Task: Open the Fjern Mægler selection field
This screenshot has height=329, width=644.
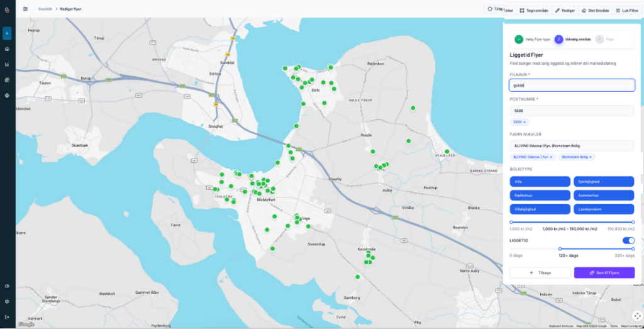Action: click(x=572, y=146)
